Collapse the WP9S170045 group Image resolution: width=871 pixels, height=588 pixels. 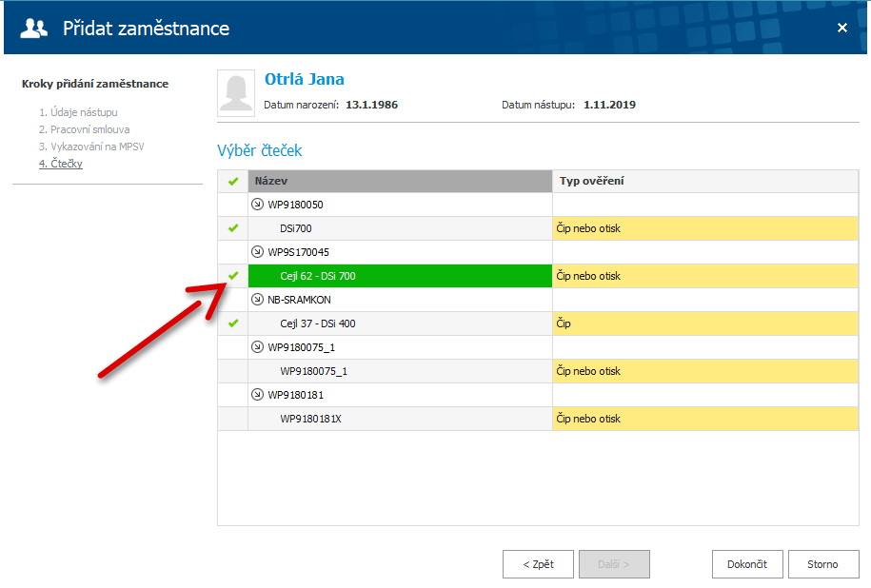click(x=257, y=252)
